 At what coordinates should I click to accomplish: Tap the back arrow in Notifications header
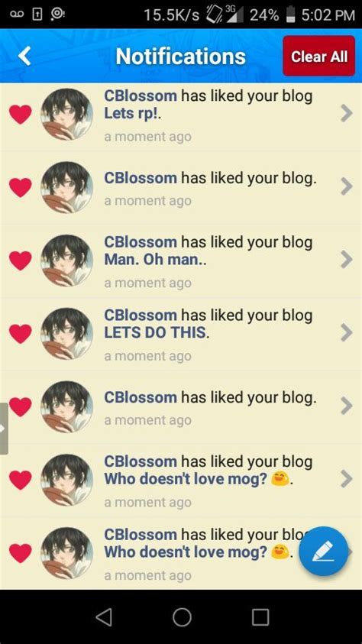point(25,56)
